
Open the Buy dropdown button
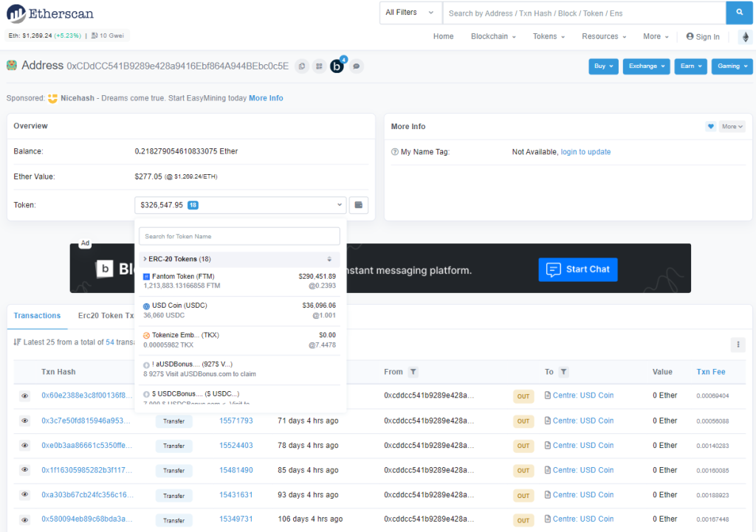pos(603,66)
